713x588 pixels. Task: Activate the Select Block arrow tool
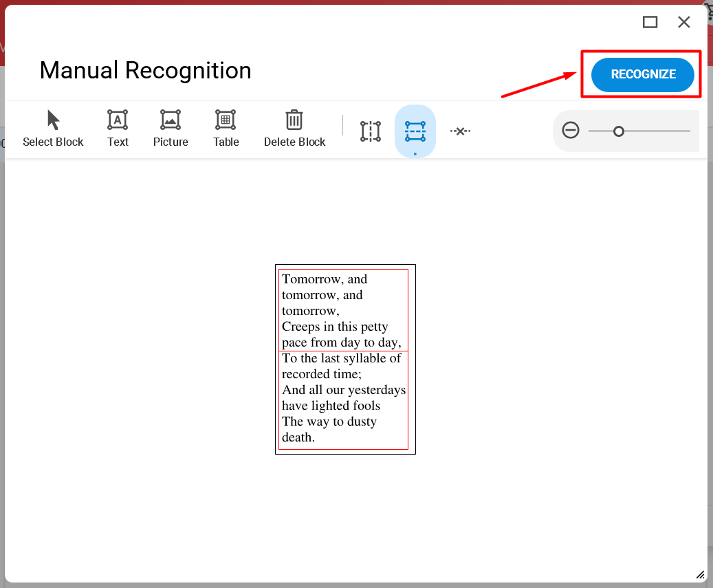tap(53, 129)
